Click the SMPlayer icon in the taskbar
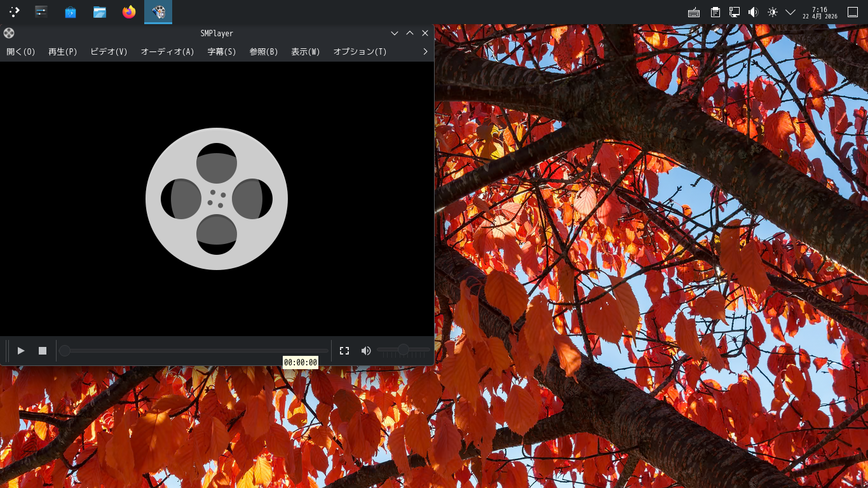The width and height of the screenshot is (868, 488). (x=158, y=11)
